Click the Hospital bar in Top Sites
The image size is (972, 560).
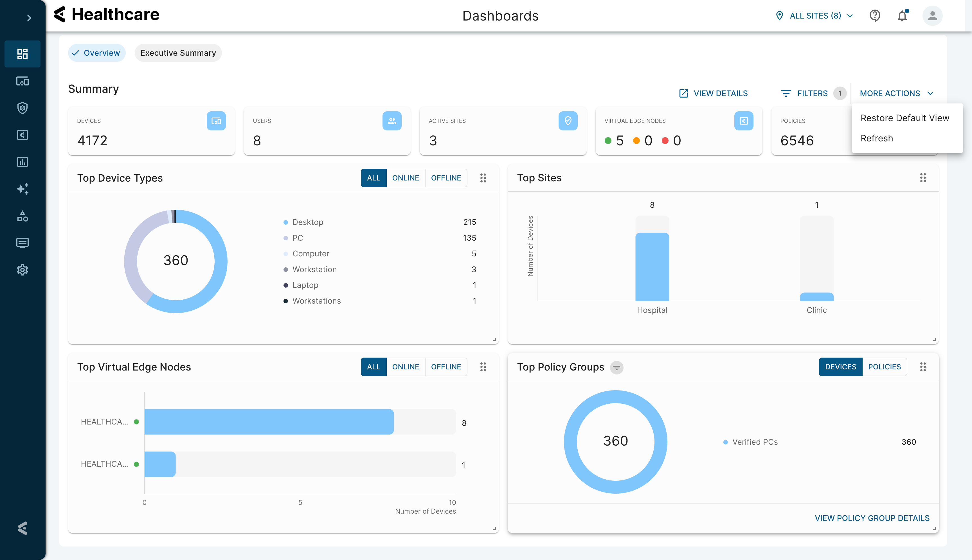pos(652,267)
